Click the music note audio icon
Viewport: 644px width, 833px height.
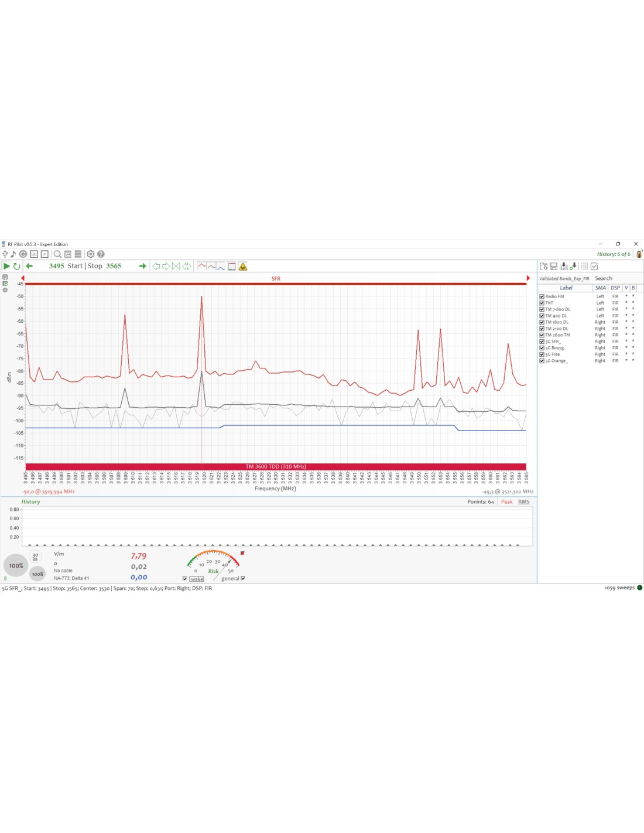[x=13, y=254]
